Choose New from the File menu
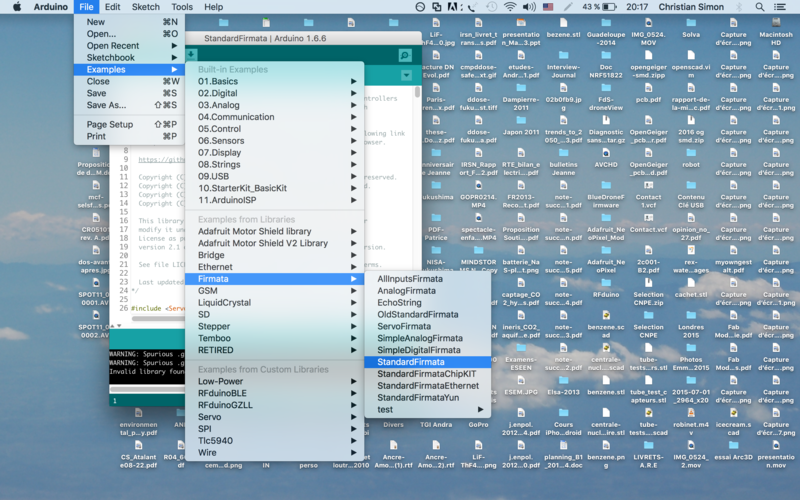Screen dimensions: 800x500 point(130,22)
